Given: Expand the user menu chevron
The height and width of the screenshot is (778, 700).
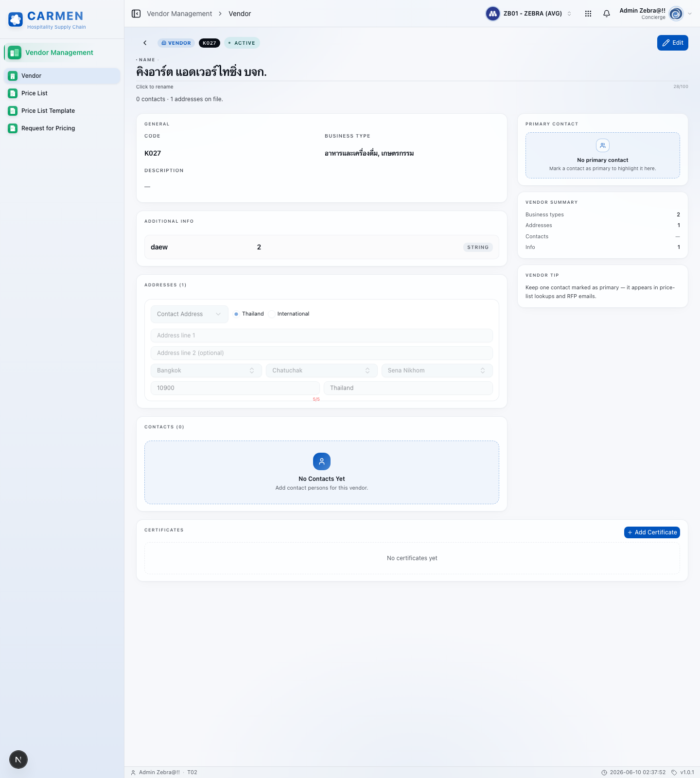Looking at the screenshot, I should 690,14.
